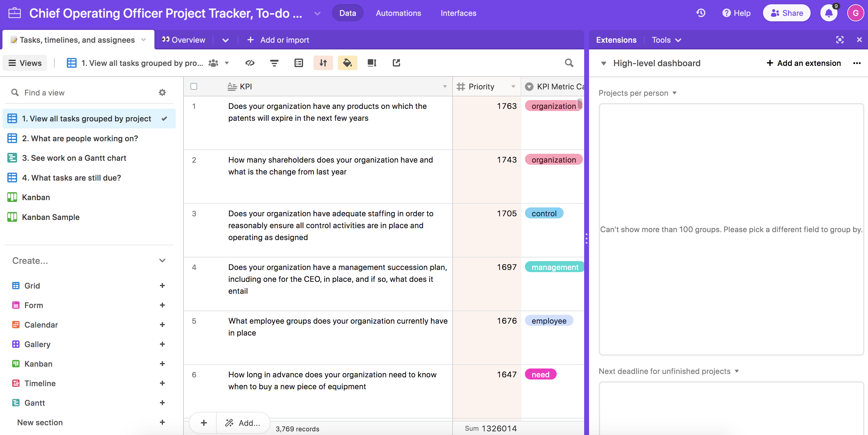Expand the base name dropdown chevron
This screenshot has width=868, height=435.
317,13
